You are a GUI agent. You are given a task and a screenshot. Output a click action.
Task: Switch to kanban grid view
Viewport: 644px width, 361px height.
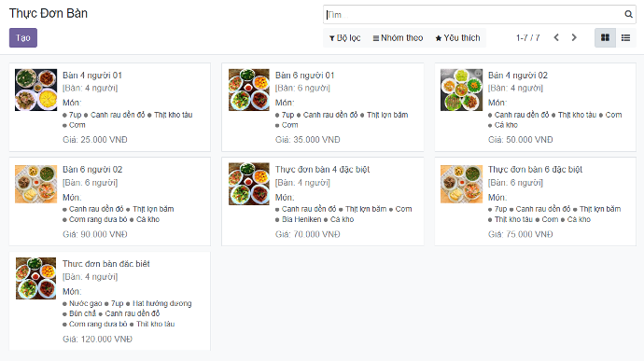tap(605, 38)
